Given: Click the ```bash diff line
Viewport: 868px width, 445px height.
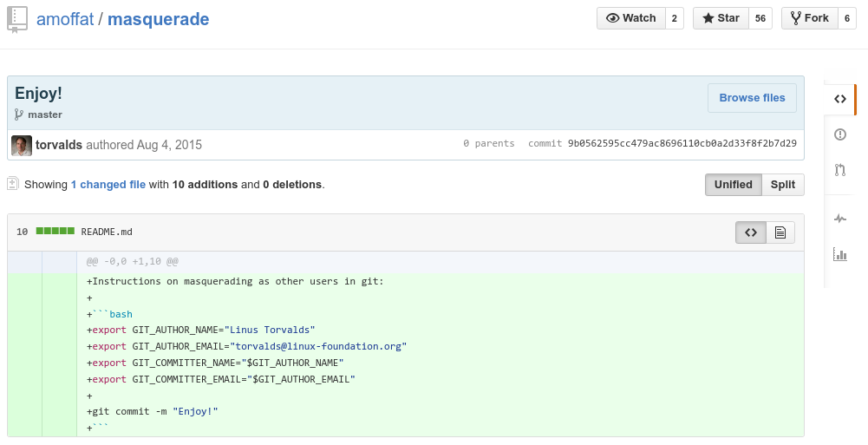Looking at the screenshot, I should [x=109, y=314].
